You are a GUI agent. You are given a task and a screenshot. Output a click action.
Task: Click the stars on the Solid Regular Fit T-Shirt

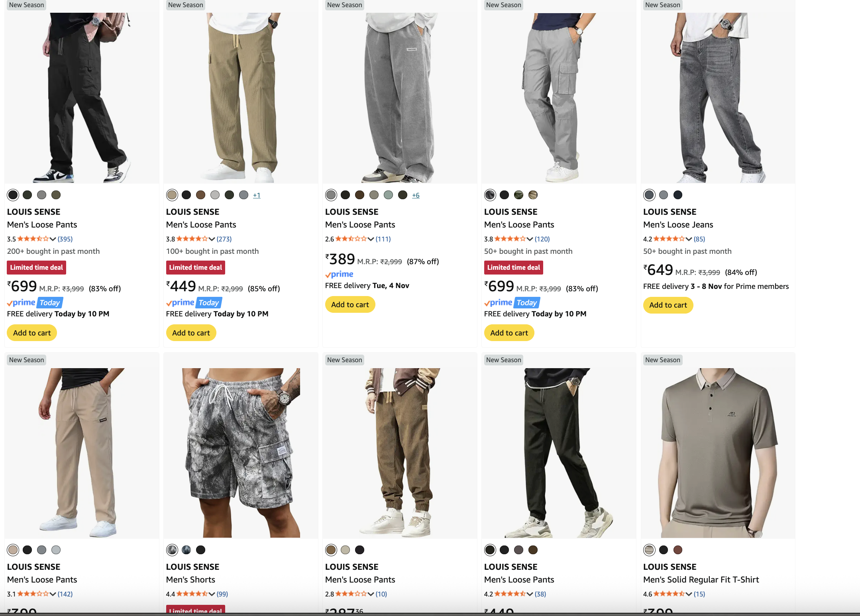pyautogui.click(x=669, y=594)
